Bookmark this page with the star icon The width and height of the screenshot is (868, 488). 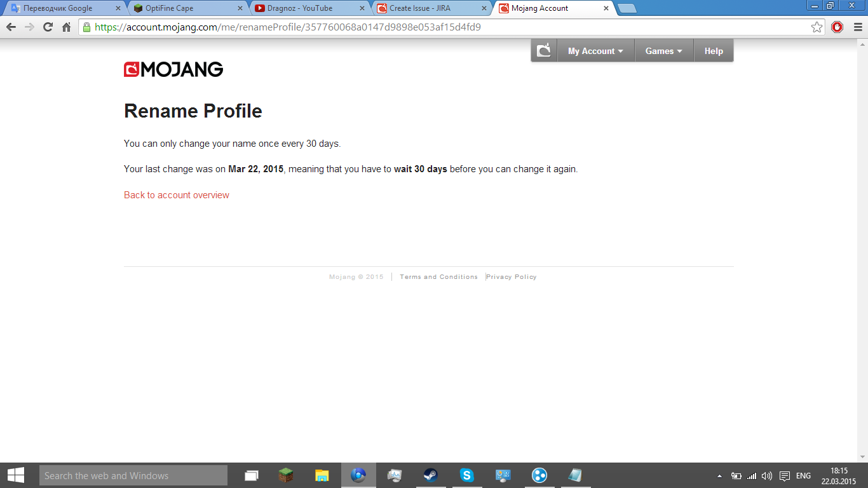(817, 27)
